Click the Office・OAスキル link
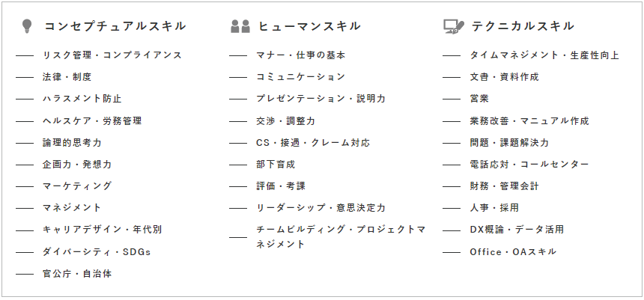The image size is (644, 300). click(x=513, y=251)
